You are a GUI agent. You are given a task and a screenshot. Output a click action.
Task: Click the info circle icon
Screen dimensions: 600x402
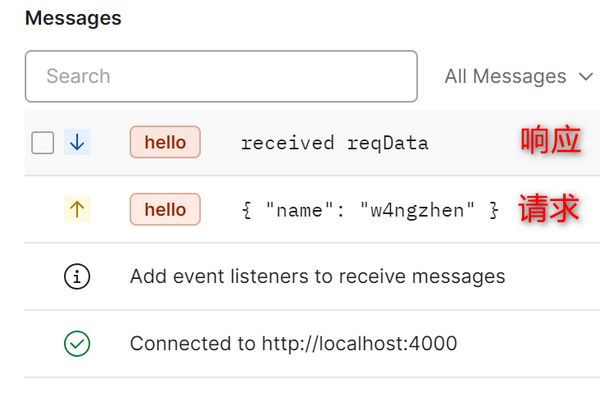(77, 276)
